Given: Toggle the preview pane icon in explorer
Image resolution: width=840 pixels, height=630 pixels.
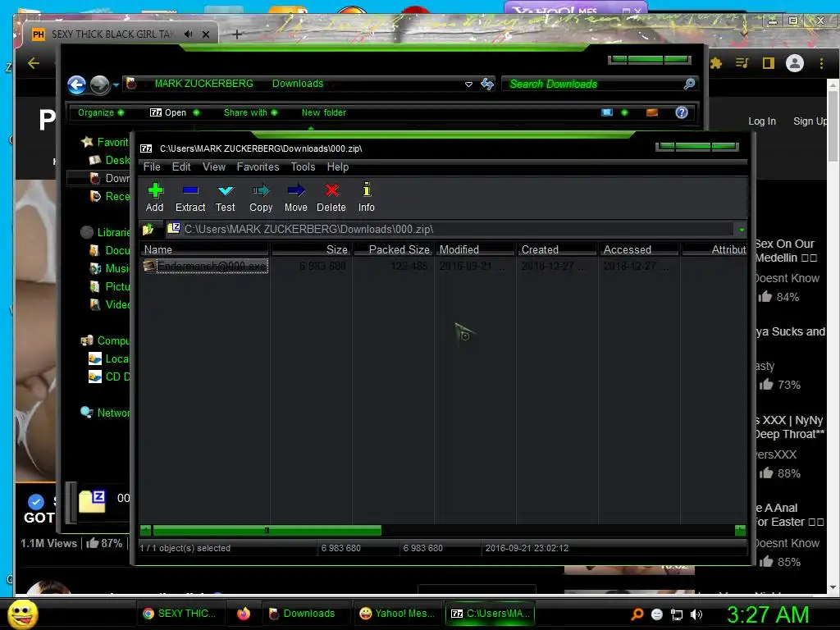Looking at the screenshot, I should click(652, 112).
